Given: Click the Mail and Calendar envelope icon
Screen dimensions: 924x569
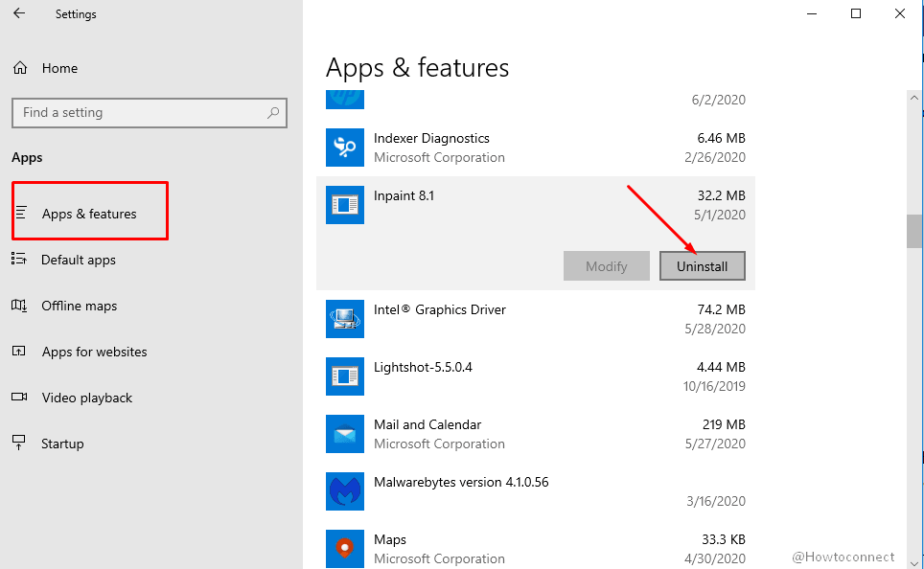Looking at the screenshot, I should tap(345, 434).
